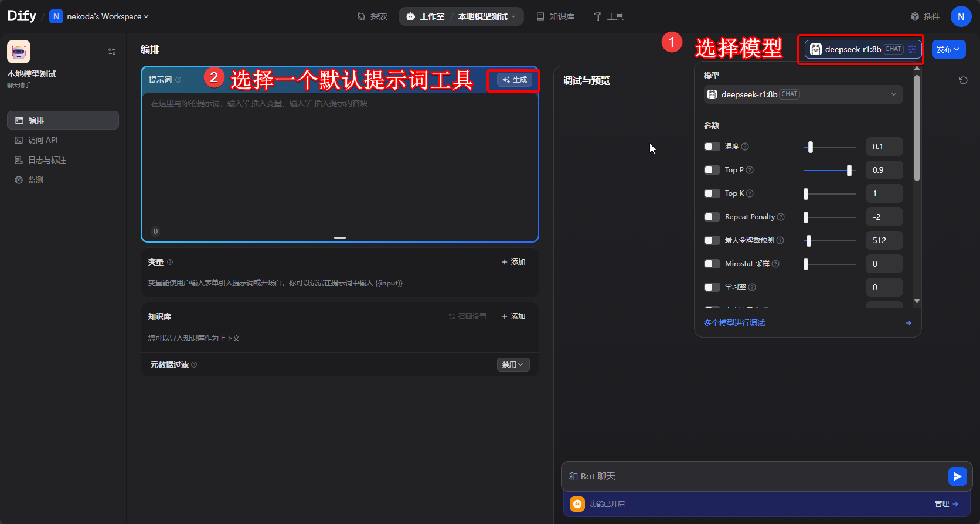Click the app settings icon beside the robot avatar

point(112,52)
